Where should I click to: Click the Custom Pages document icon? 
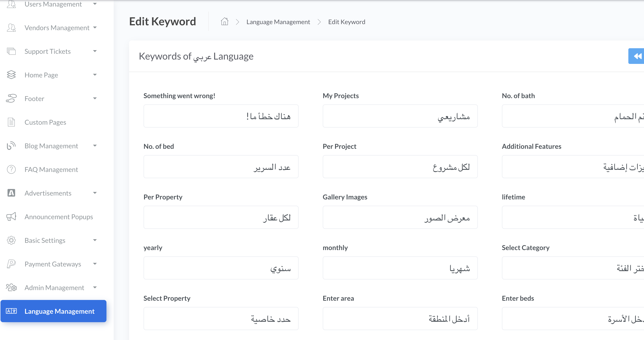(x=11, y=122)
